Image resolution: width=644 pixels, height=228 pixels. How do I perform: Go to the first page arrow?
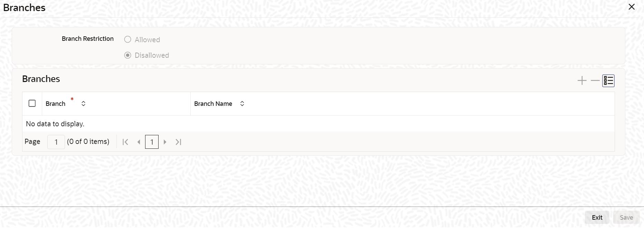[x=125, y=142]
